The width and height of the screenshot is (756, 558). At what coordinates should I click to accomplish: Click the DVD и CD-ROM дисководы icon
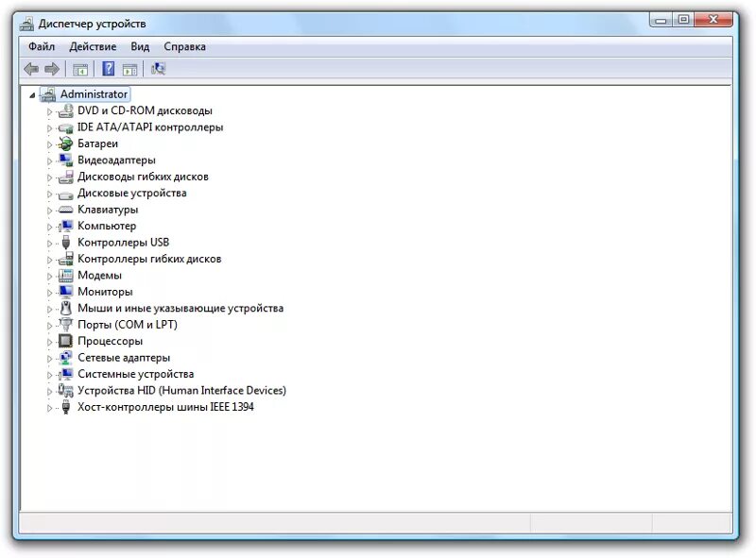pos(65,110)
